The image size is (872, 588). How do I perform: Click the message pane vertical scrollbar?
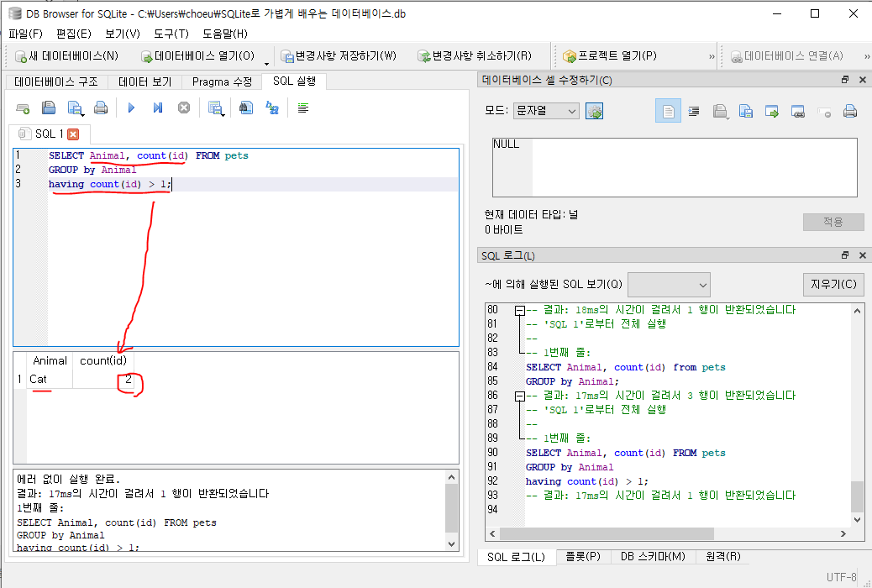(452, 510)
